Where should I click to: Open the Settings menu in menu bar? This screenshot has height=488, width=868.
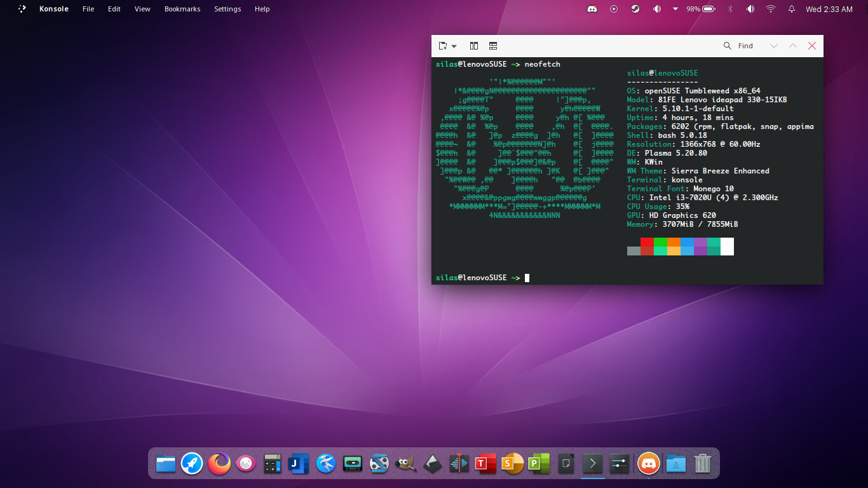tap(227, 9)
